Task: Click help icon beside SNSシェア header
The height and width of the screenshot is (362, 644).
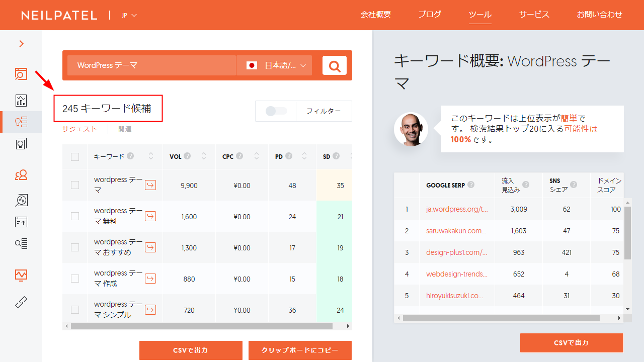Action: coord(573,185)
